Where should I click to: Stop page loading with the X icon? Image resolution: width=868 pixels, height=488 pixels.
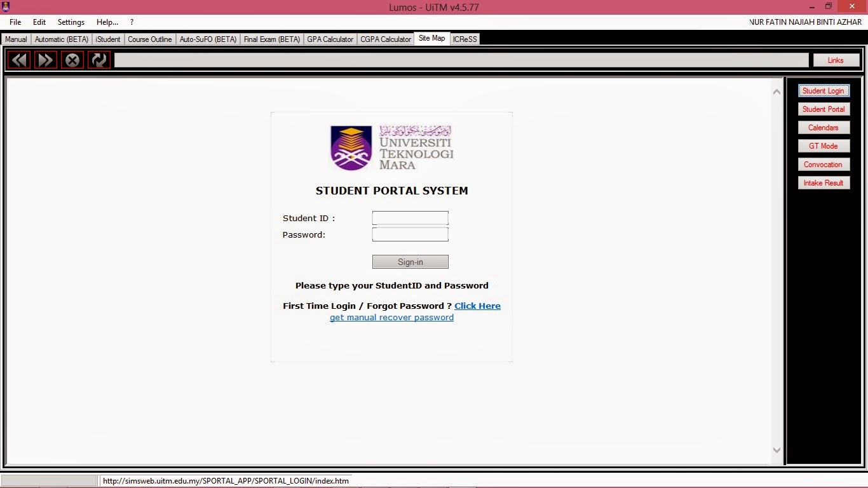72,60
